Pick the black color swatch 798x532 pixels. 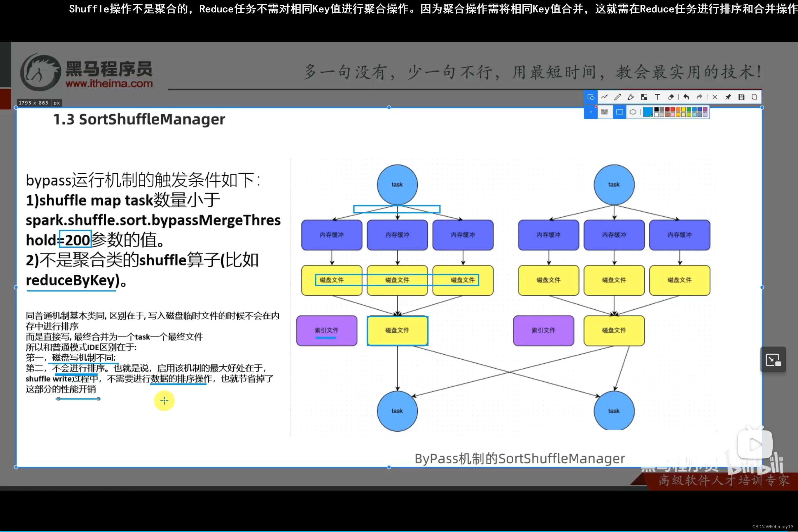click(x=657, y=109)
